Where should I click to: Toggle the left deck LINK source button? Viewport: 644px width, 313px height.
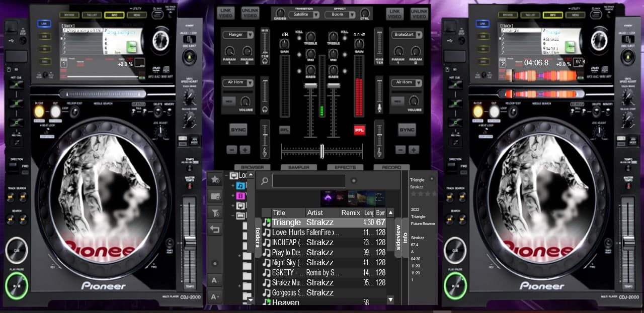44,24
